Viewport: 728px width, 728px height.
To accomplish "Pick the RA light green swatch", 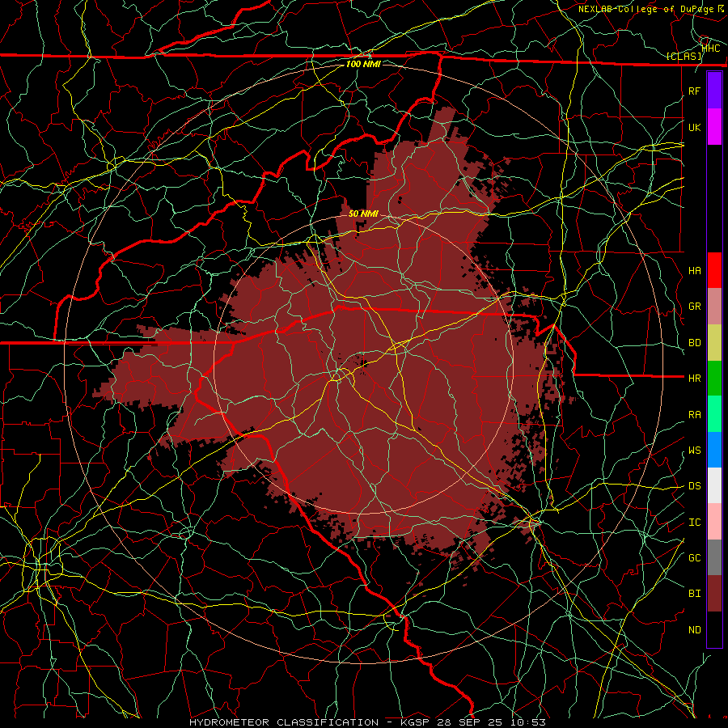I will tap(714, 414).
